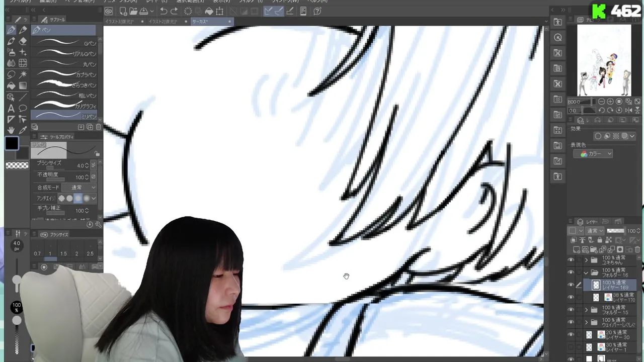Collapse the フォルダー 16 folder
This screenshot has width=644, height=362.
586,273
